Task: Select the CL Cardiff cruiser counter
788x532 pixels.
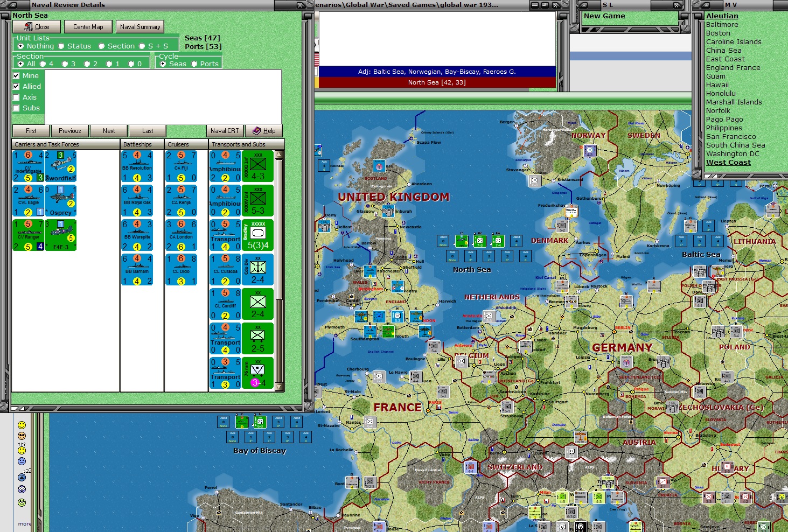Action: click(226, 304)
